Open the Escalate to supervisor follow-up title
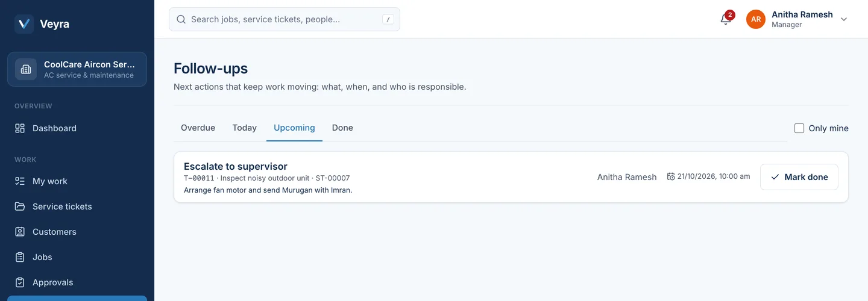 236,166
